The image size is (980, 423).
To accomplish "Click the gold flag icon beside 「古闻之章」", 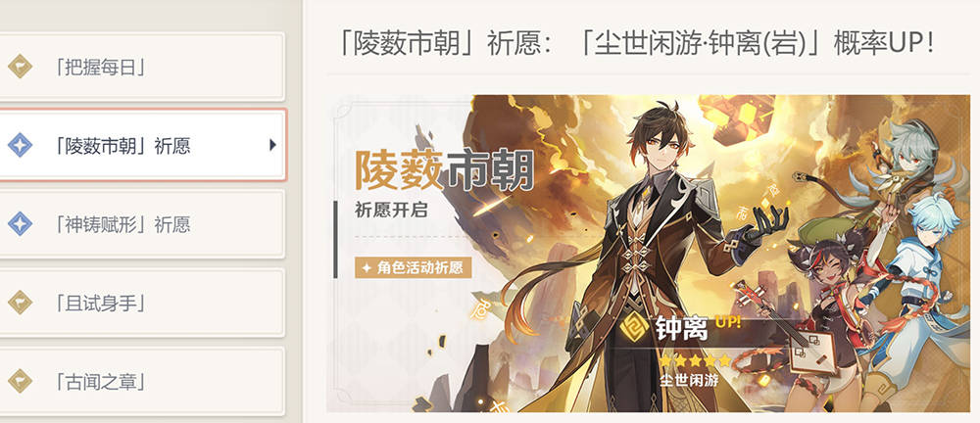I will point(20,381).
